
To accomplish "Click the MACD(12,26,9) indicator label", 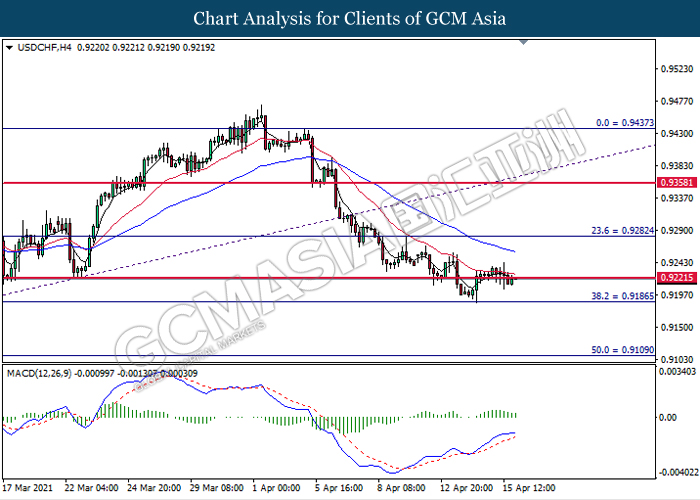I will coord(39,373).
